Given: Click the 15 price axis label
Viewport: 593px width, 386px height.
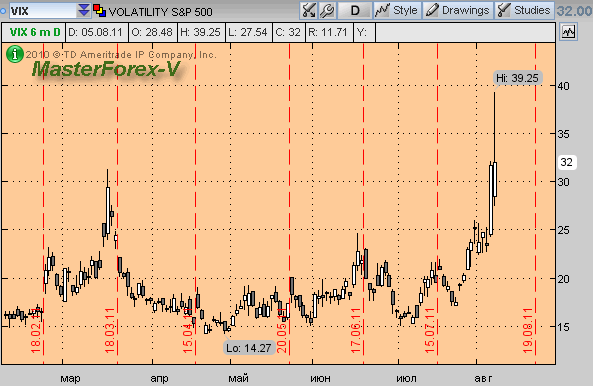Looking at the screenshot, I should click(x=564, y=327).
